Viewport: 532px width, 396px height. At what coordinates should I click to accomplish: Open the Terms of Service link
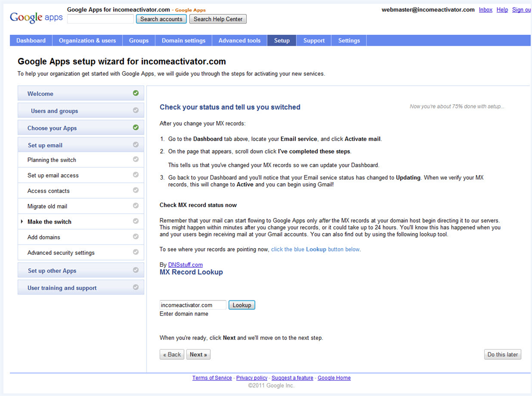[x=212, y=378]
